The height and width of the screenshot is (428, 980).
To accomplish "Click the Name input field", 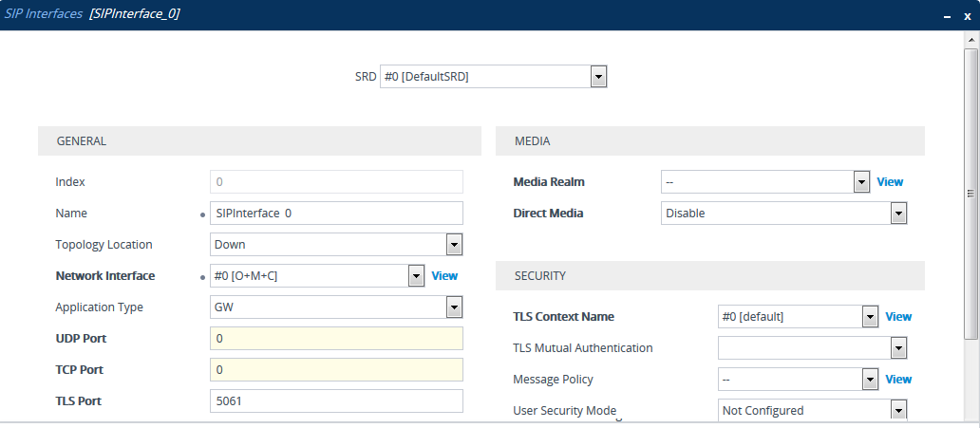I will click(x=336, y=214).
